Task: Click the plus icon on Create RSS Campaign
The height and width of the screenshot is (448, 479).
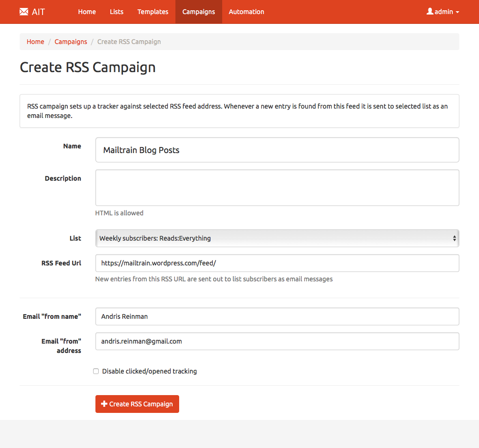Action: click(x=104, y=404)
